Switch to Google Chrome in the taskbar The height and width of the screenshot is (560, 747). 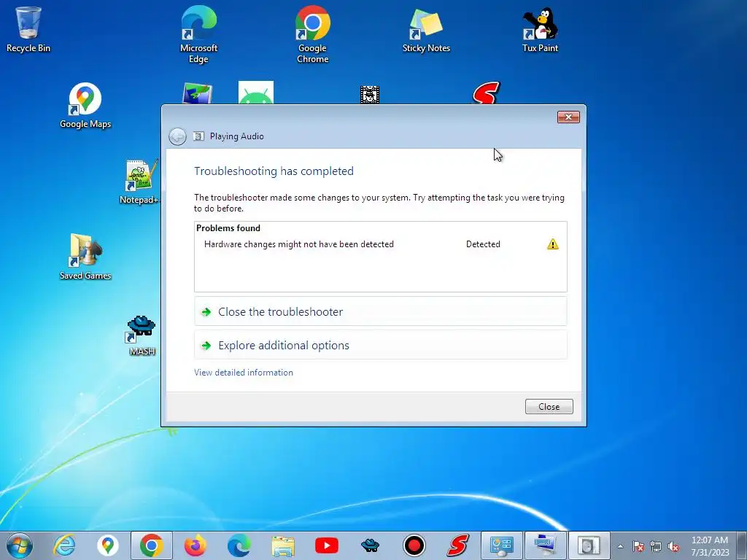(x=152, y=545)
